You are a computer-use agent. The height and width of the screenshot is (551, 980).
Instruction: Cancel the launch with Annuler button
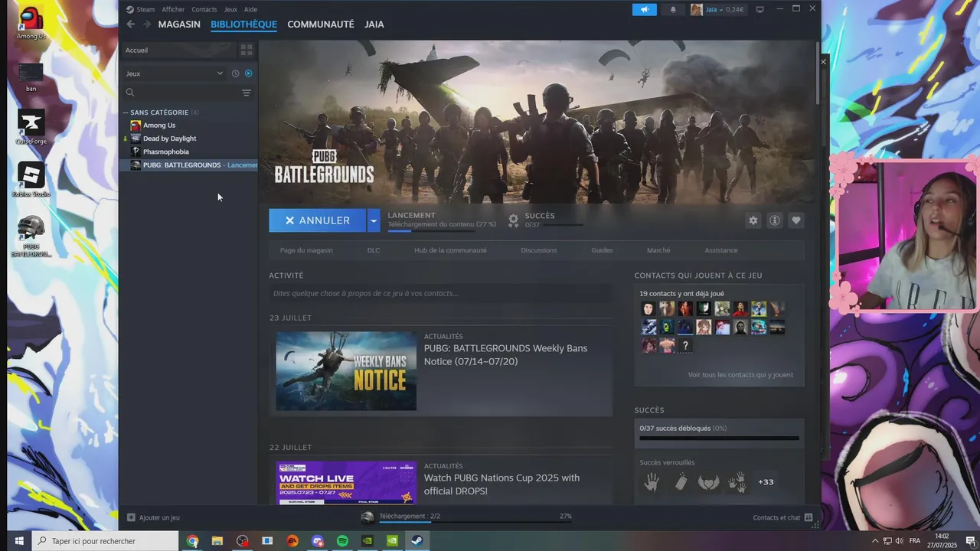click(317, 220)
